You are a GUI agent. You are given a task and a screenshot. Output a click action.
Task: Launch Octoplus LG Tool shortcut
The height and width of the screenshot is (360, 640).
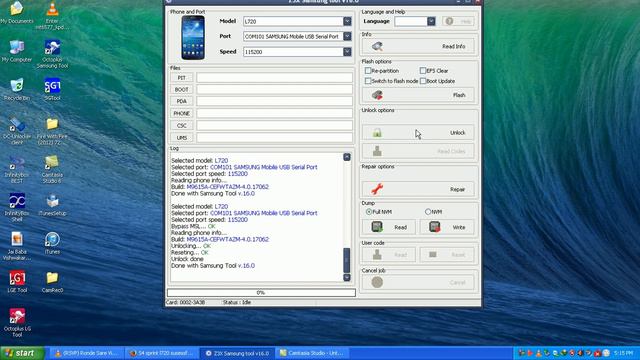coord(17,323)
